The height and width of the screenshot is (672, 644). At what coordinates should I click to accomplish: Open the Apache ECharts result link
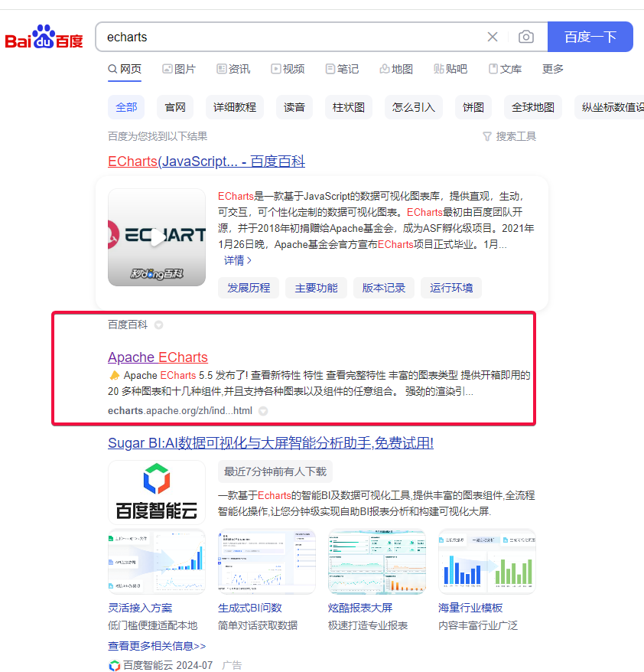tap(158, 357)
